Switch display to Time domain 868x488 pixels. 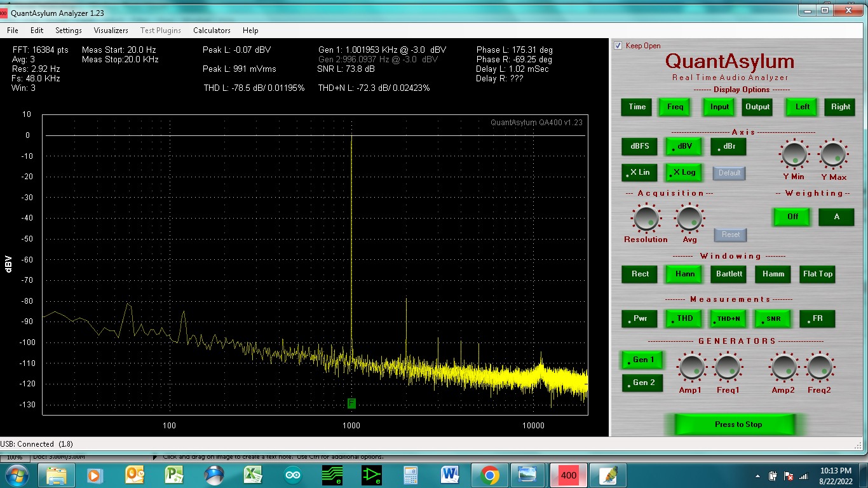pyautogui.click(x=637, y=107)
